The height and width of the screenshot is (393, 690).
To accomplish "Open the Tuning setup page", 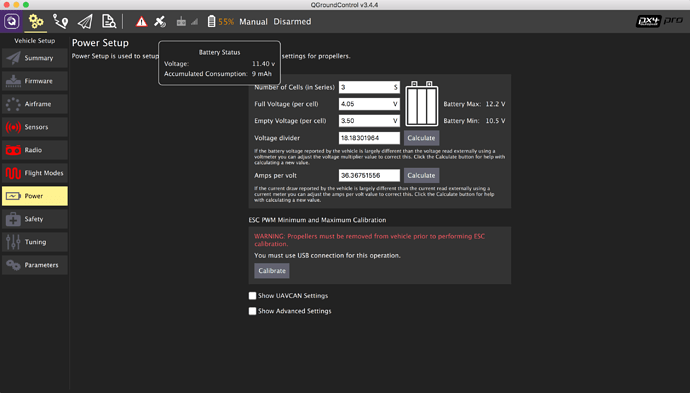I will pos(35,242).
